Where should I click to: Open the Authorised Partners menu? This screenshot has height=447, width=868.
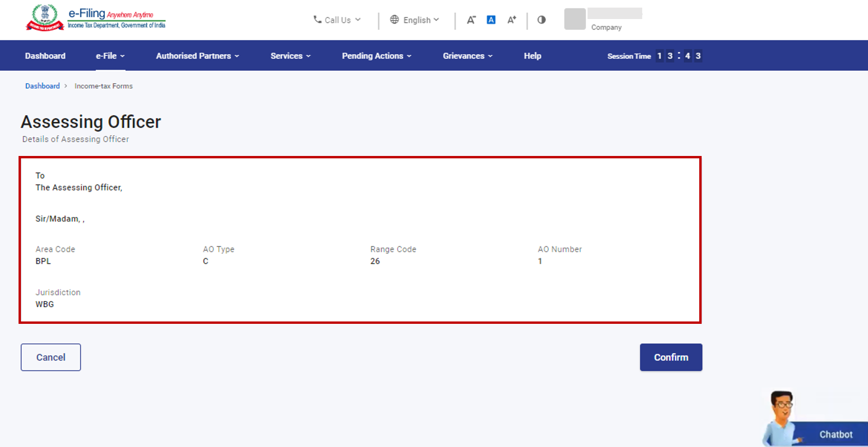pyautogui.click(x=197, y=56)
